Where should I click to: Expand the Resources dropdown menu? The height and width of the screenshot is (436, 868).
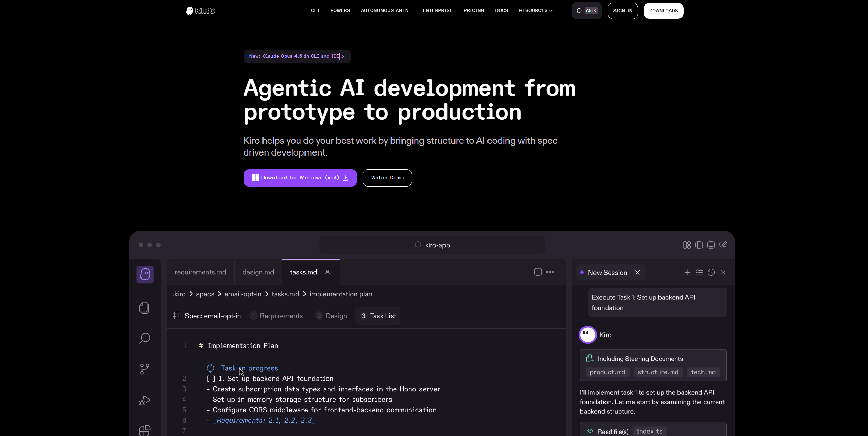[x=536, y=10]
